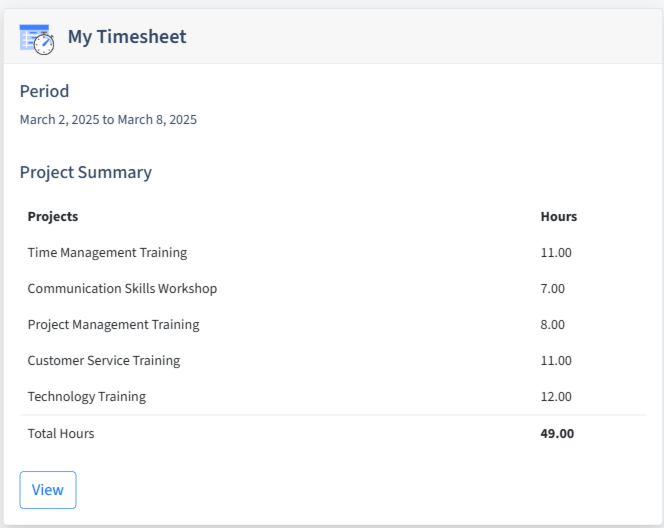
Task: Click the 7.00 hours value
Action: pos(553,289)
